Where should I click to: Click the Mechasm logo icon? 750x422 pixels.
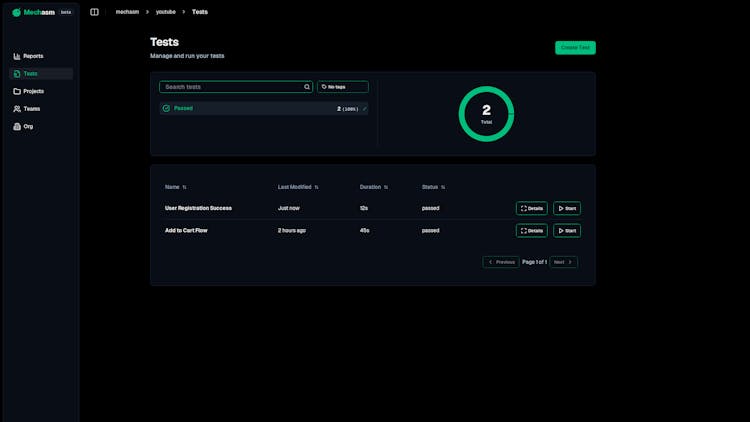[x=16, y=12]
